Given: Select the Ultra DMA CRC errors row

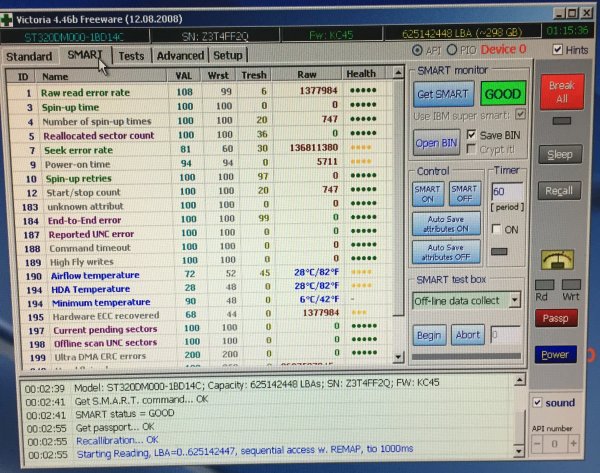Looking at the screenshot, I should pyautogui.click(x=207, y=356).
